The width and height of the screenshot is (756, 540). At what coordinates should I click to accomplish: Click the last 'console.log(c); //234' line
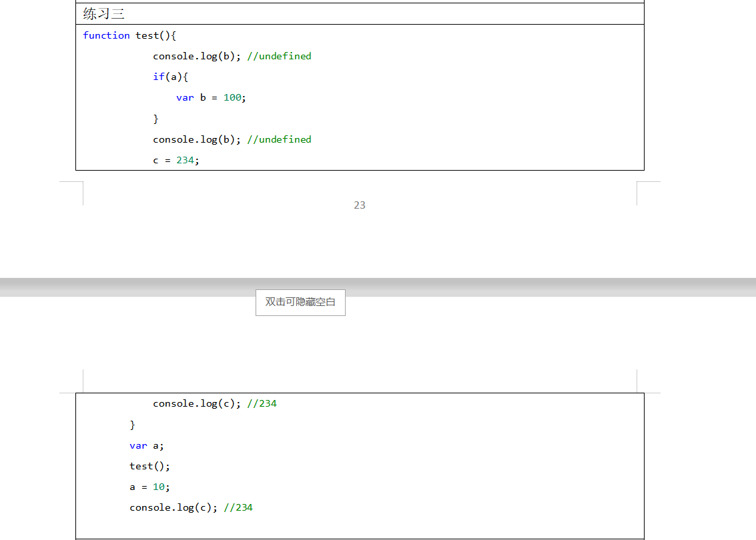tap(191, 508)
